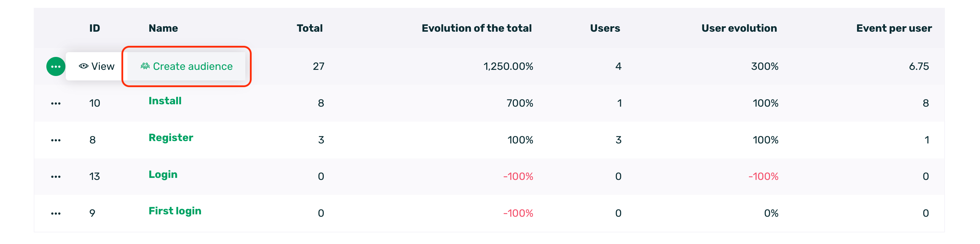This screenshot has height=244, width=980.
Task: Open the Login event details
Action: [163, 174]
